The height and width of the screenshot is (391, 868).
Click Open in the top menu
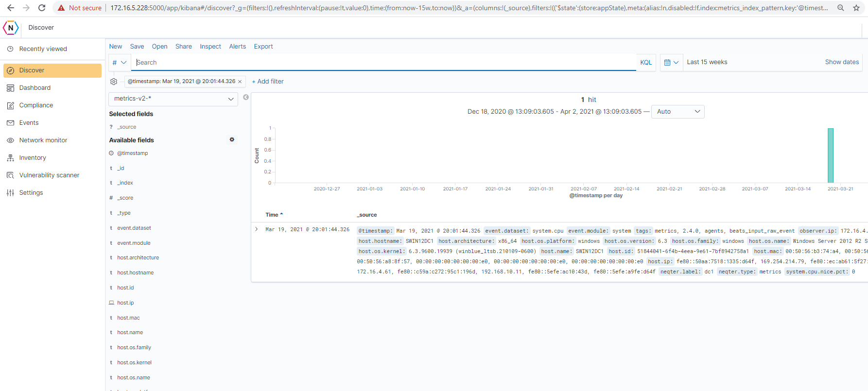pyautogui.click(x=159, y=47)
